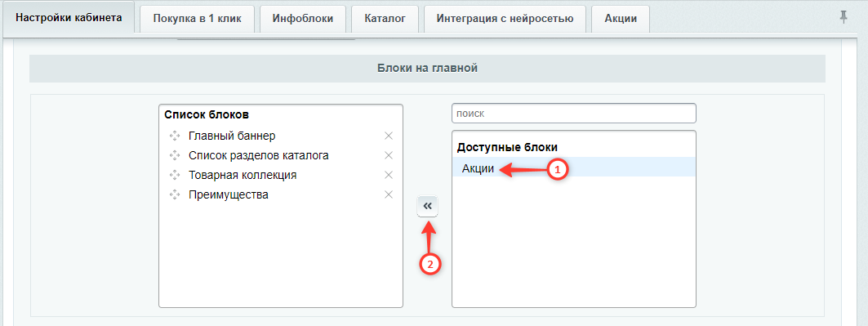Open the Настройки кабинета tab
Screen dimensions: 868x326
69,18
